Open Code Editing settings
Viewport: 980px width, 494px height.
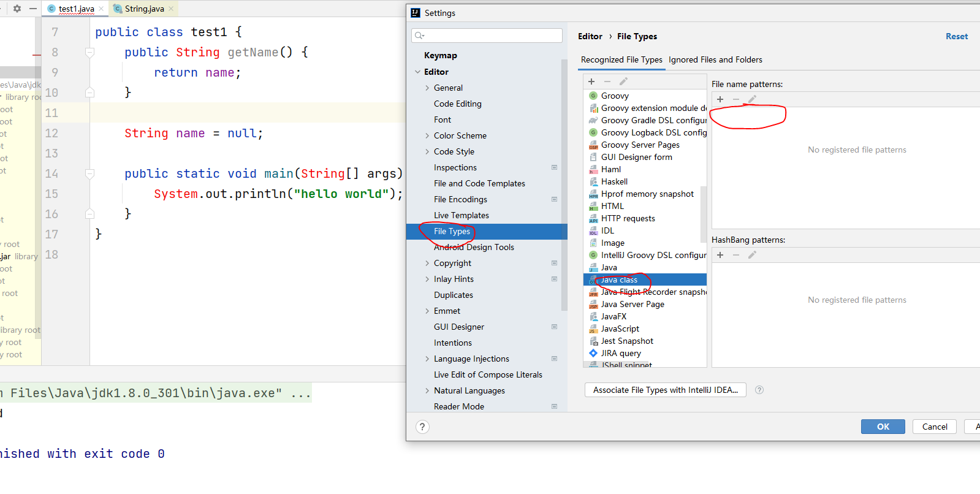tap(458, 104)
